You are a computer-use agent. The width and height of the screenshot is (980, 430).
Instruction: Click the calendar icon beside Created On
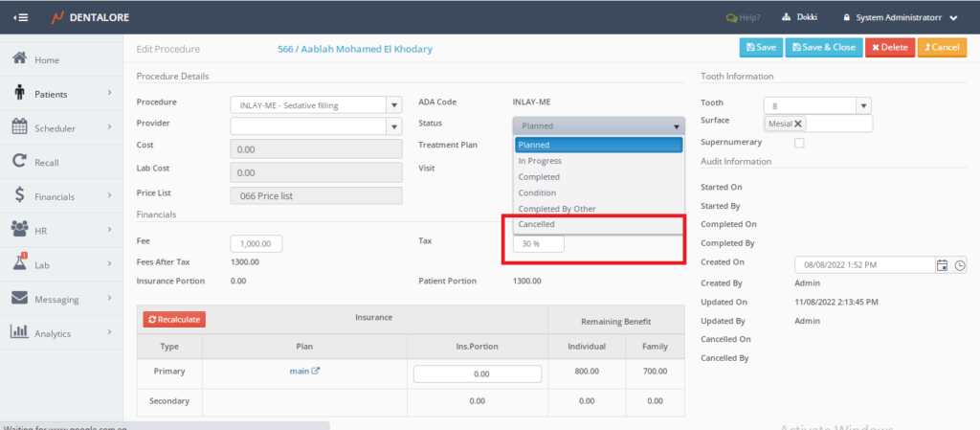click(942, 265)
